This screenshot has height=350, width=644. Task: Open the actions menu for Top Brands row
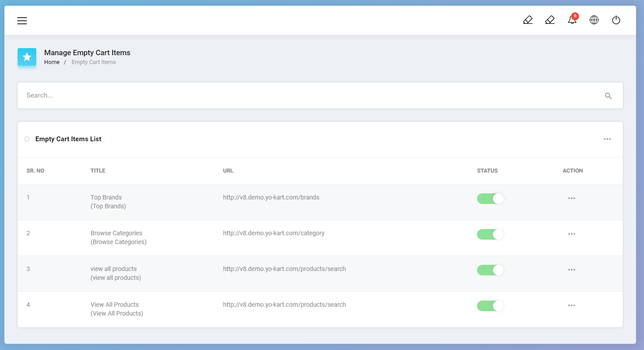(x=572, y=198)
